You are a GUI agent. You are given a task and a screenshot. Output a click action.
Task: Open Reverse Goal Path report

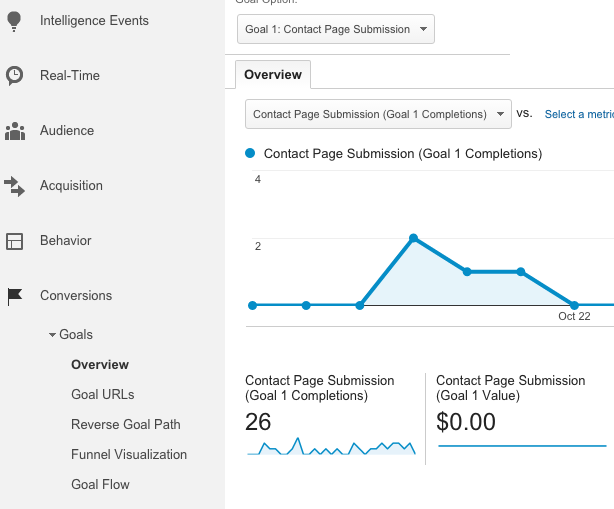[x=125, y=424]
